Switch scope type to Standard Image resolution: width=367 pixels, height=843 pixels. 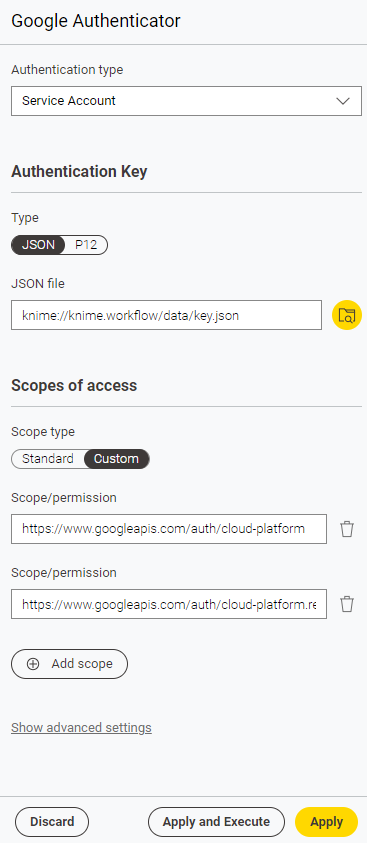[x=48, y=459]
